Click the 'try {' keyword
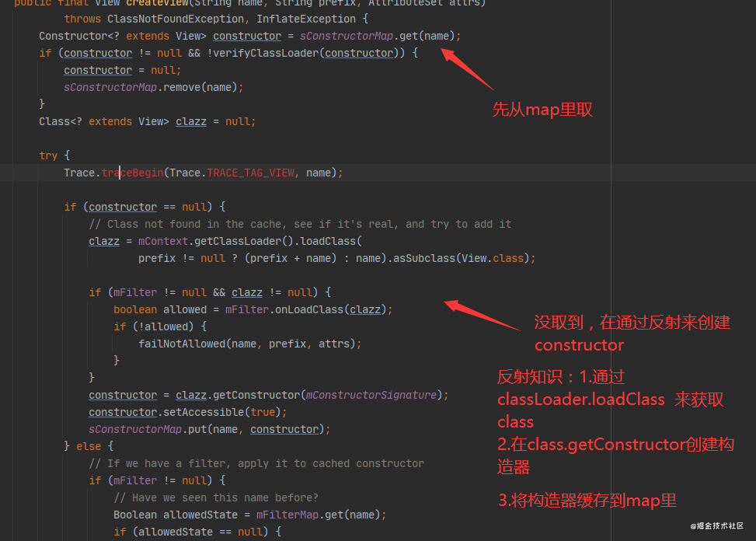Viewport: 756px width, 541px height. click(54, 155)
